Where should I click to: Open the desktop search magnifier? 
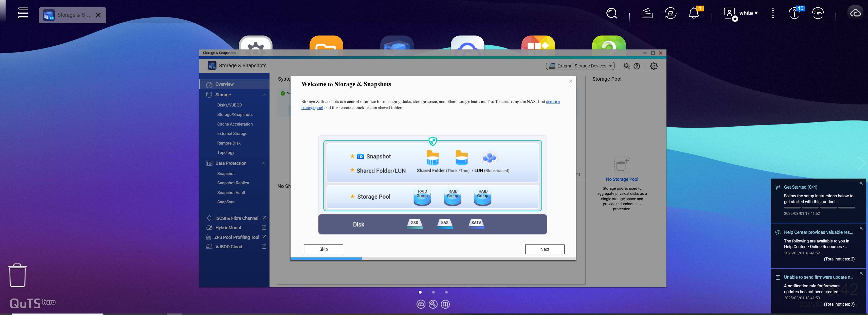(611, 13)
